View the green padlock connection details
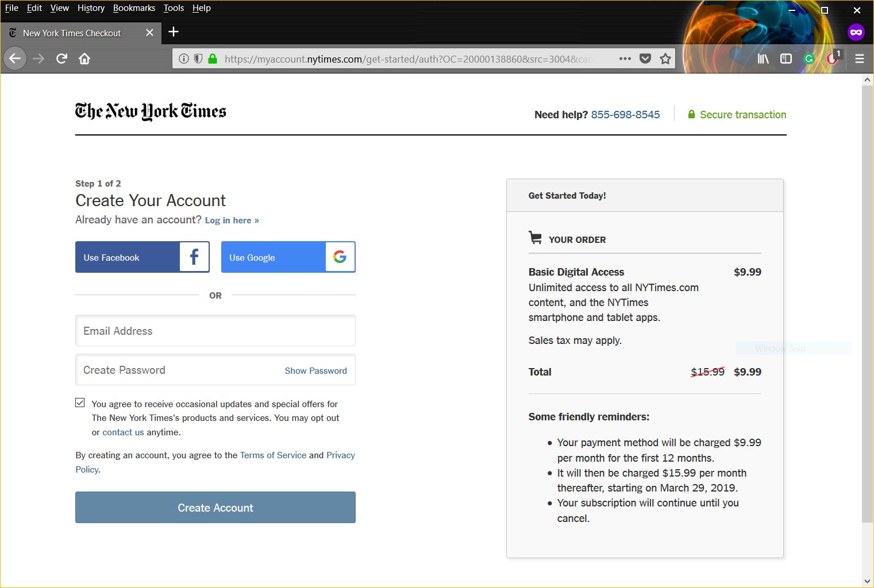Screen dimensions: 874x588 pos(213,59)
